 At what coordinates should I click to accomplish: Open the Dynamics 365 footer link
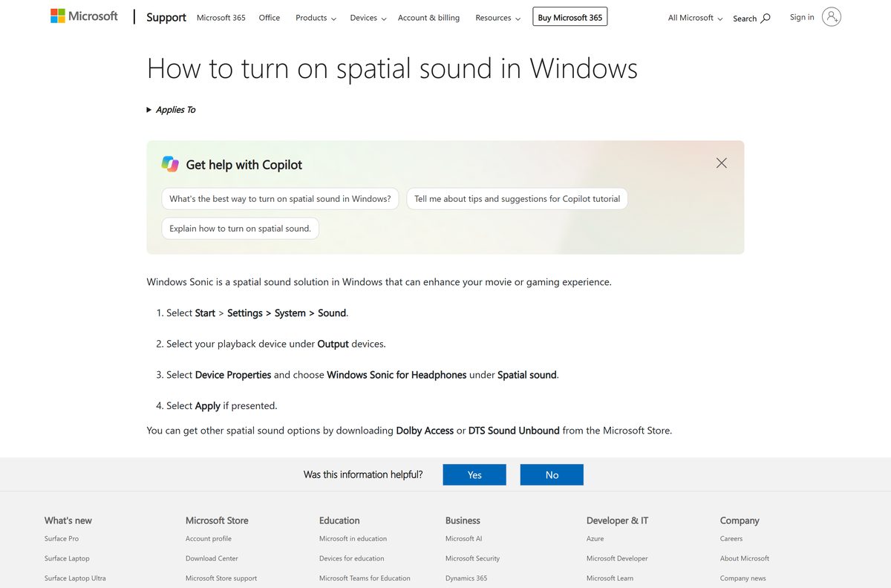click(466, 578)
